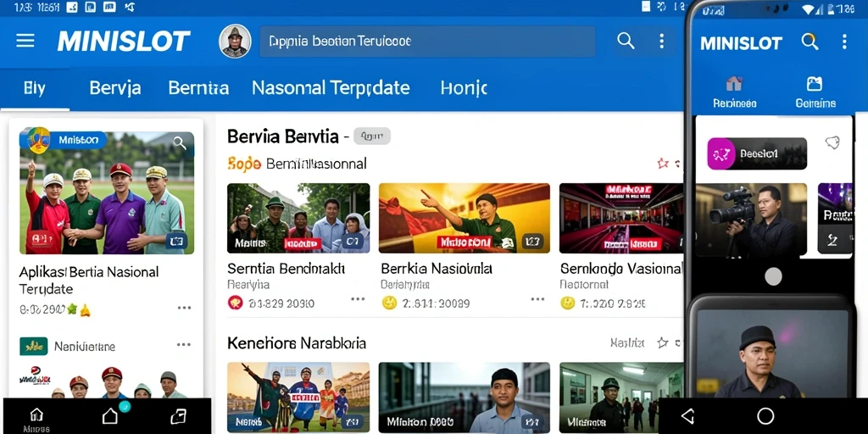Open options dots for Berrkia Nasioinla card
The height and width of the screenshot is (434, 868).
coord(537,299)
